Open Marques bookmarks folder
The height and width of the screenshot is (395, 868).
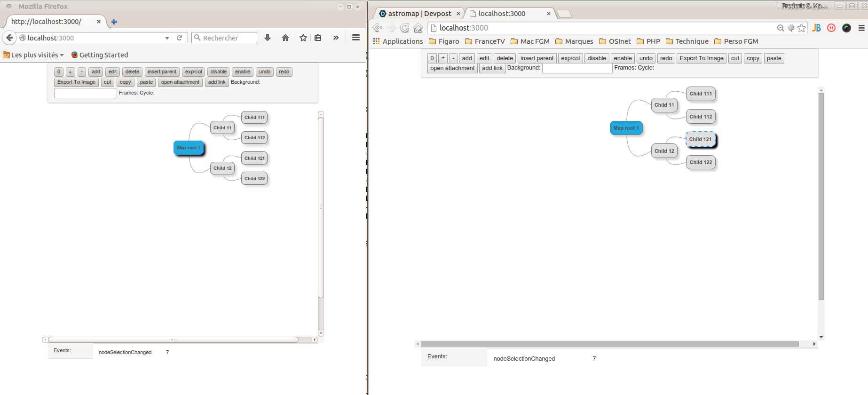point(574,41)
